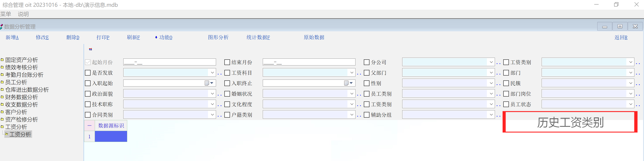Image resolution: width=644 pixels, height=161 pixels.
Task: Click the folder icon beside 固定资产分析
Action: pyautogui.click(x=2, y=60)
